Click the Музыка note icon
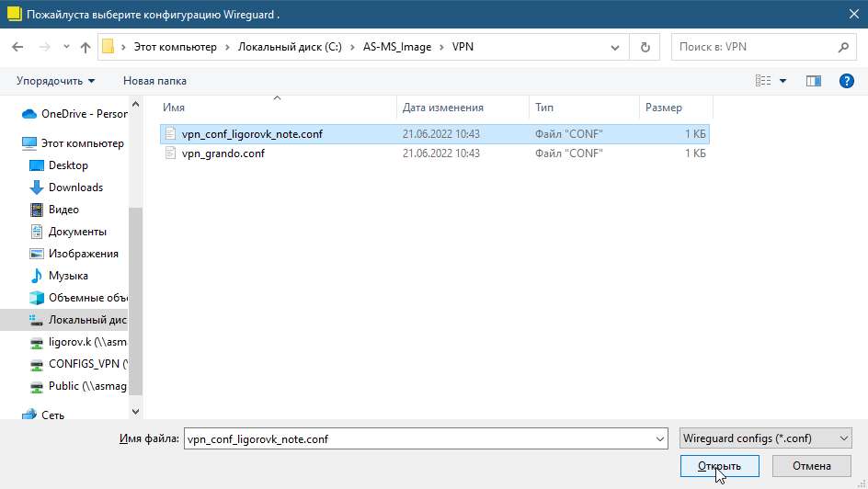868x489 pixels. 37,276
